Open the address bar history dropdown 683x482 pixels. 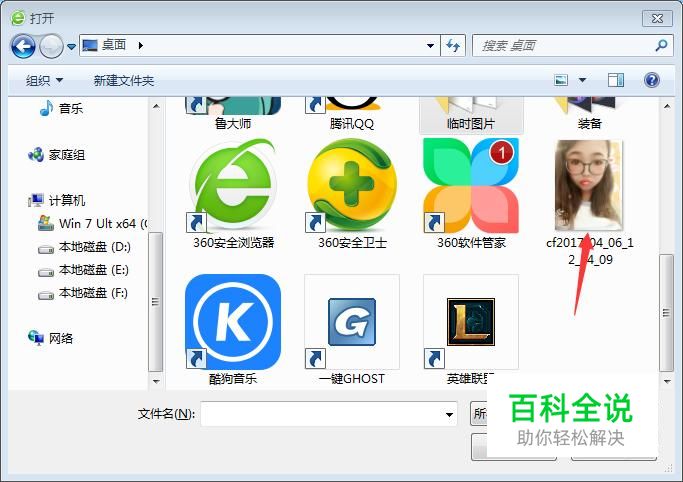coord(430,45)
